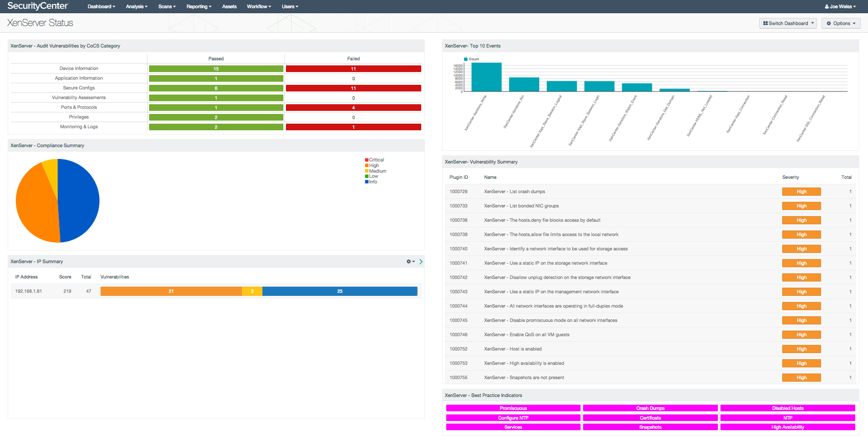
Task: Open the Options gear dropdown
Action: [841, 24]
